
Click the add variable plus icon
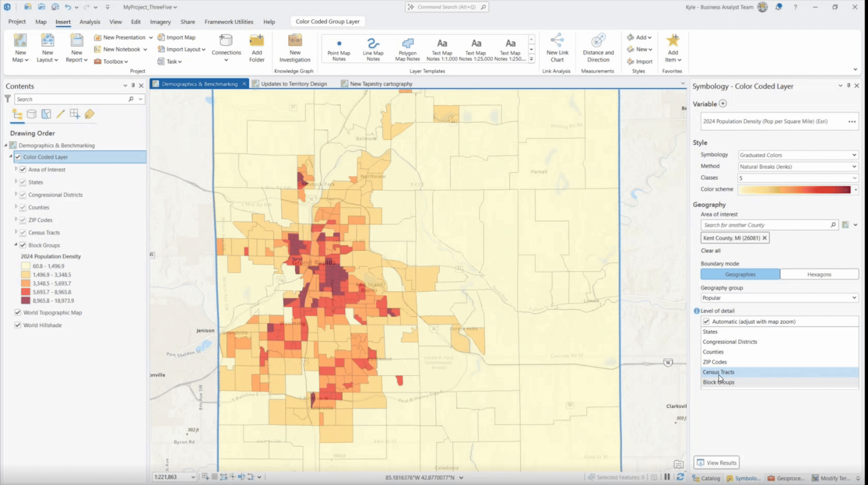click(723, 104)
